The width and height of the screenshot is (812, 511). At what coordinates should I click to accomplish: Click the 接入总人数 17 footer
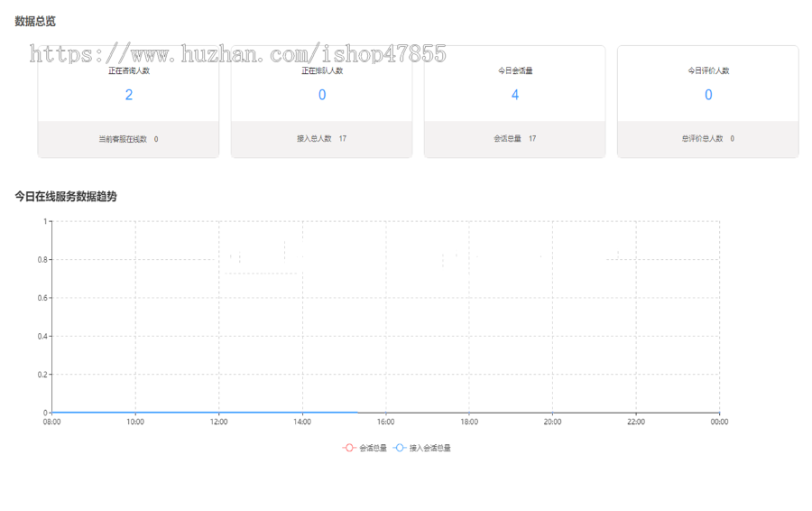[321, 138]
